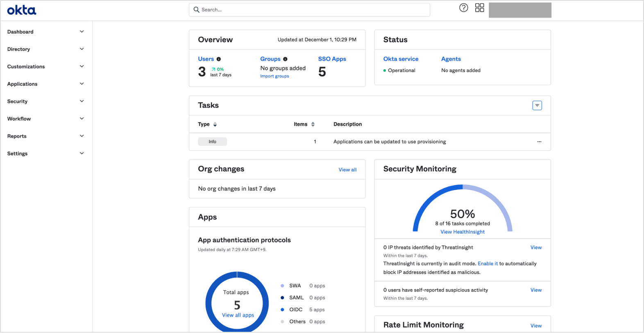Sort tasks by Type column arrows
This screenshot has width=644, height=333.
(215, 124)
